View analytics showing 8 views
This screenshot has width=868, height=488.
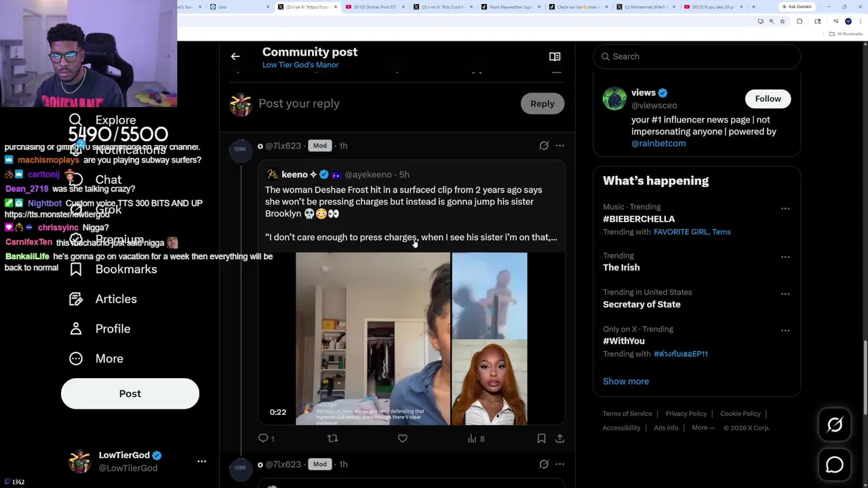[x=476, y=439]
